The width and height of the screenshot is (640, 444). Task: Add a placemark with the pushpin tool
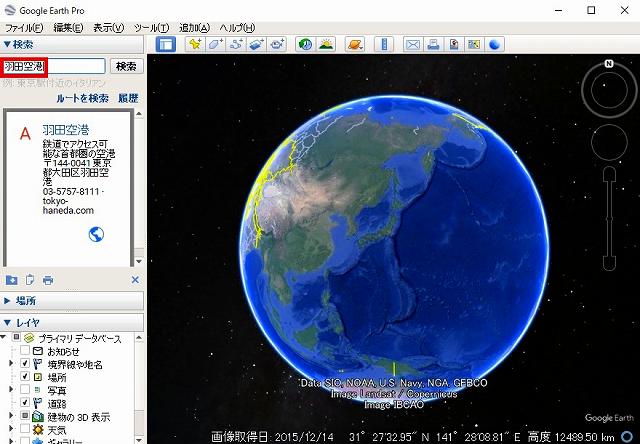tap(195, 44)
